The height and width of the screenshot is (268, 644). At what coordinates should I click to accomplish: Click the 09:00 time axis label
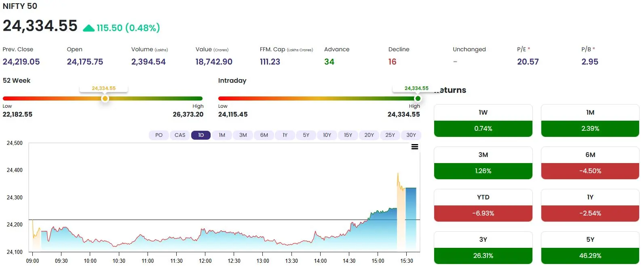point(33,261)
